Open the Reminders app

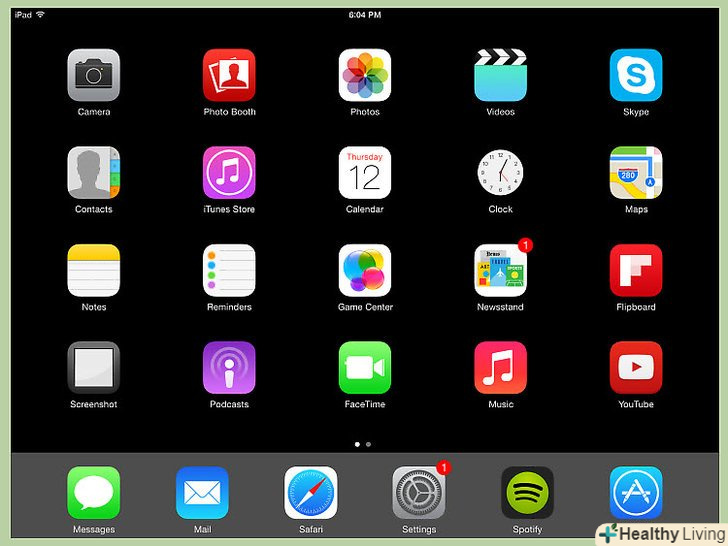[229, 270]
